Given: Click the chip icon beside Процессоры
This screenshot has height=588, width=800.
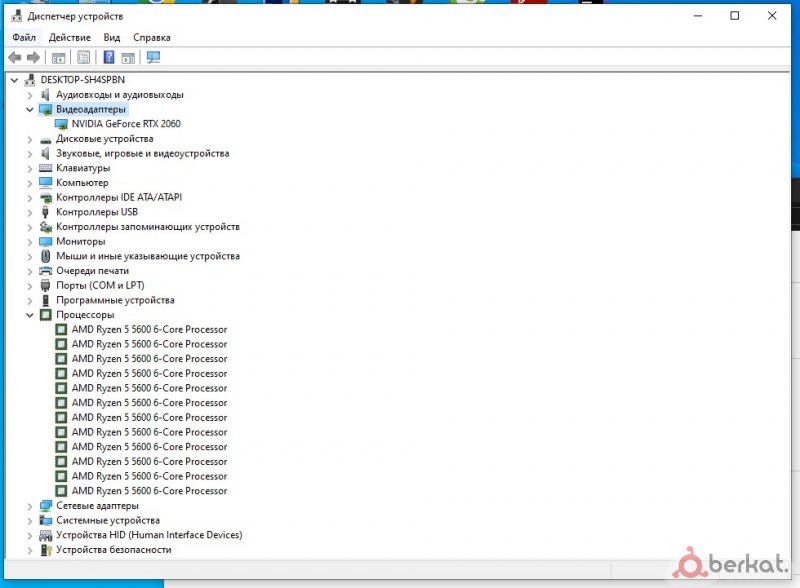Looking at the screenshot, I should 45,315.
